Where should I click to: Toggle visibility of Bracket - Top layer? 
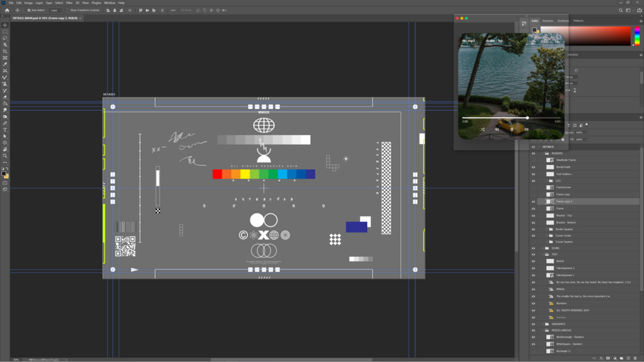click(x=534, y=215)
